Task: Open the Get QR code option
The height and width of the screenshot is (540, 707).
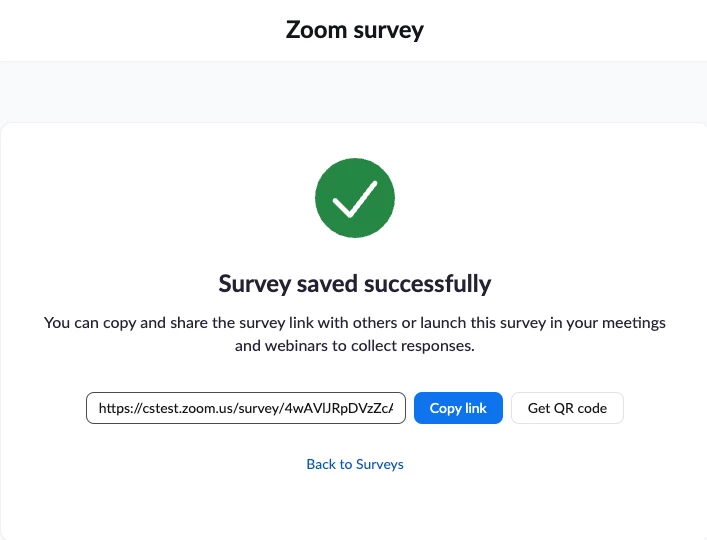Action: pyautogui.click(x=567, y=408)
